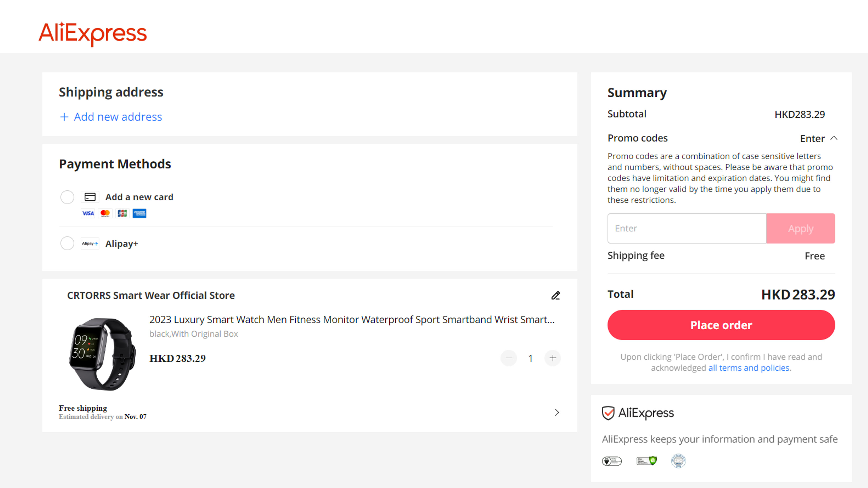Click the first security certification badge
Image resolution: width=868 pixels, height=488 pixels.
tap(612, 461)
